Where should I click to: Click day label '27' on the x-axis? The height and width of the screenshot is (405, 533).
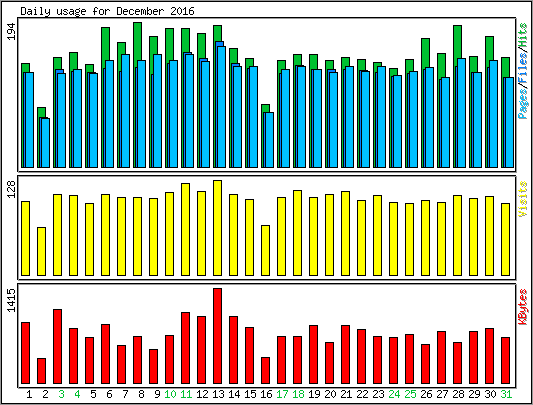click(x=442, y=394)
